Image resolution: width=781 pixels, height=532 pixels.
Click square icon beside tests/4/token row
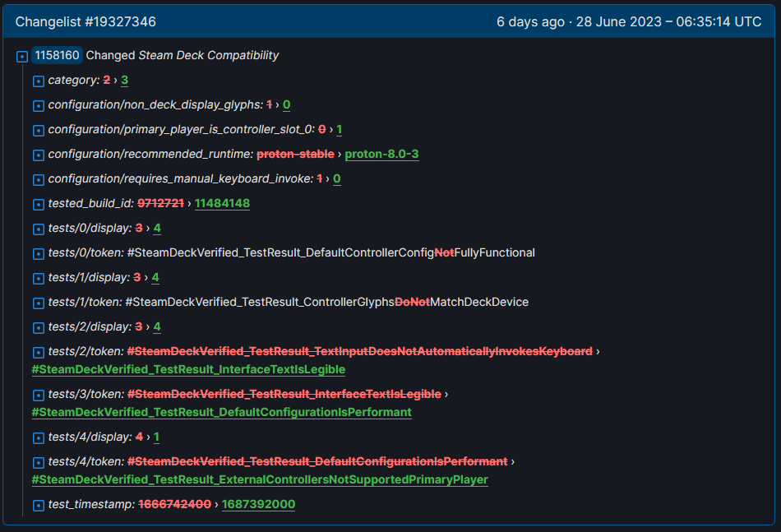point(39,463)
